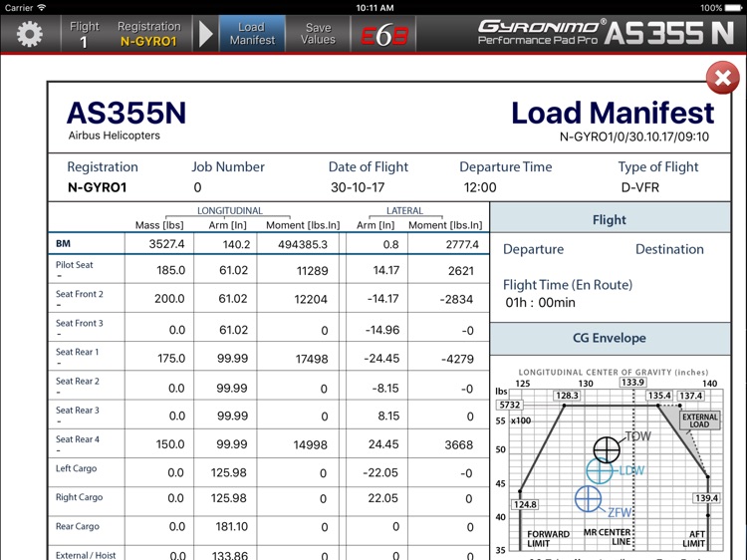Tap the 124.8 forward limit label
Image resolution: width=747 pixels, height=560 pixels.
tap(525, 504)
